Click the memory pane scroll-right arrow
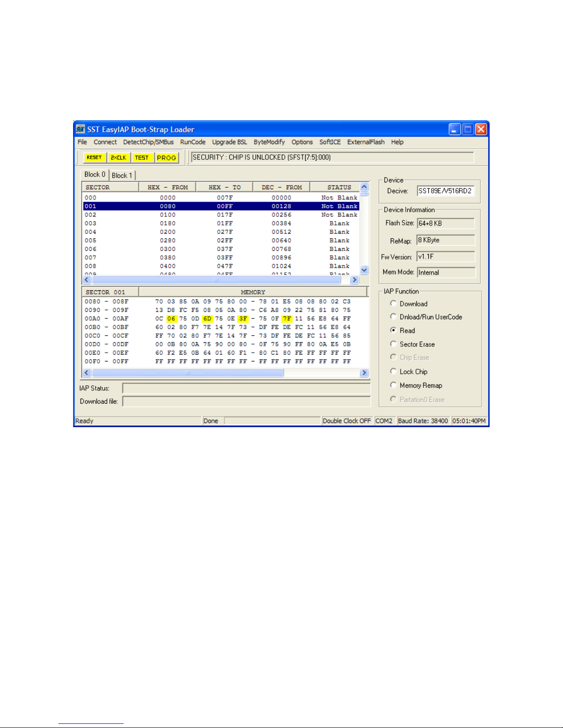The image size is (563, 728). click(x=364, y=372)
